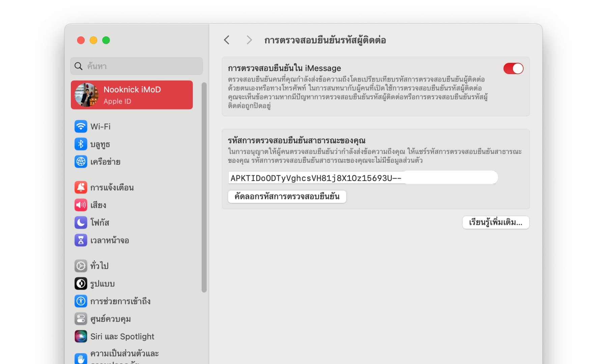Open the Sound speaker icon

coord(81,205)
